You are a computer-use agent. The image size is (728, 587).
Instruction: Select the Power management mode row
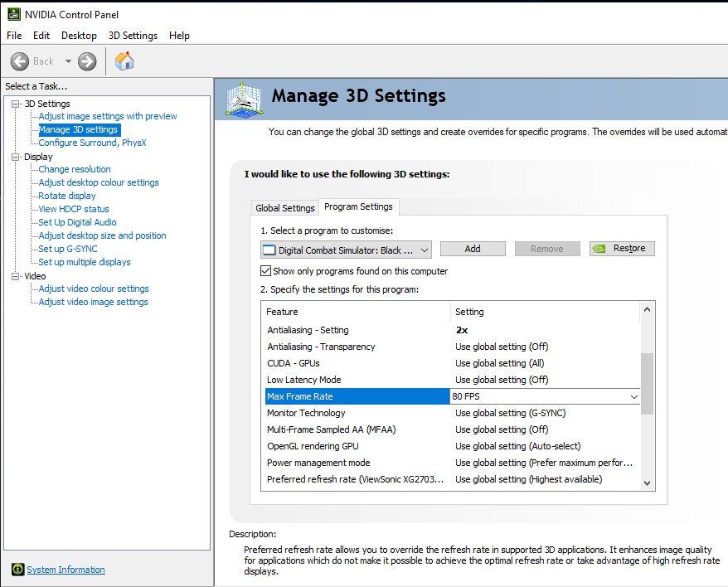[453, 463]
